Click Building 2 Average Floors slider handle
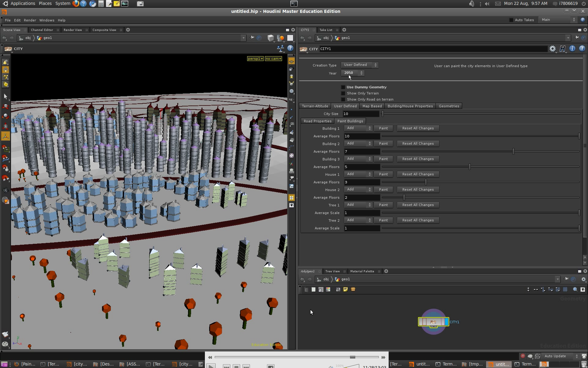The width and height of the screenshot is (588, 368). 513,151
